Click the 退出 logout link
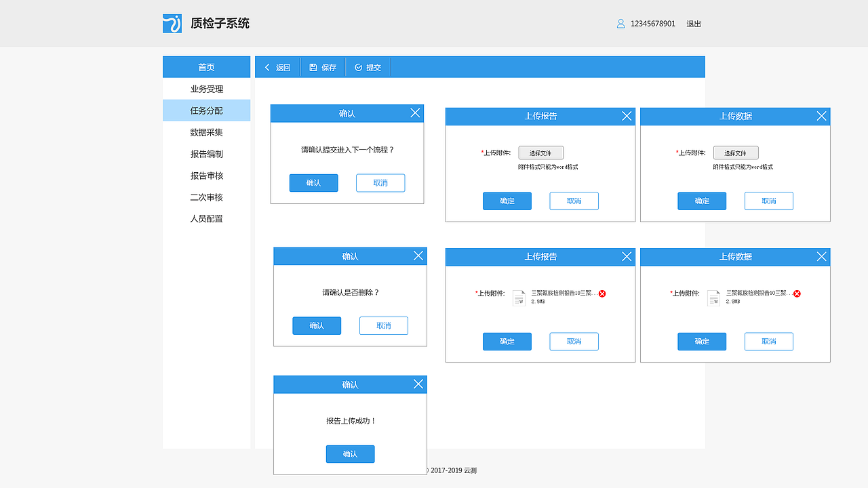868x488 pixels. 694,23
